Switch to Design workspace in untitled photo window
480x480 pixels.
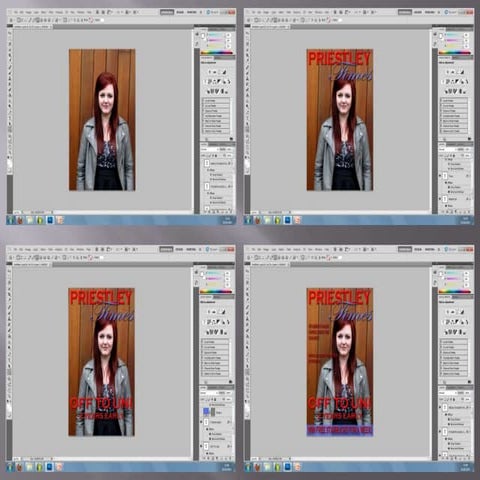(x=180, y=12)
